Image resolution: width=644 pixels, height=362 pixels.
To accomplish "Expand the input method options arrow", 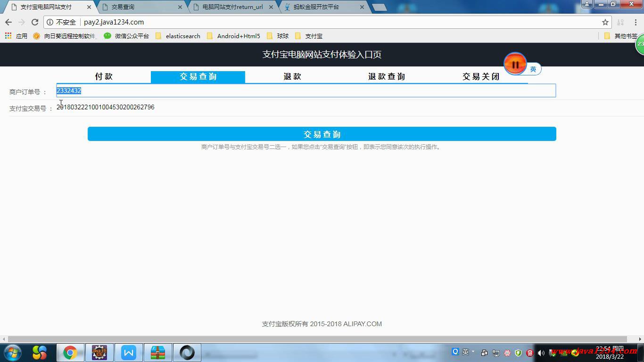I will tap(473, 352).
